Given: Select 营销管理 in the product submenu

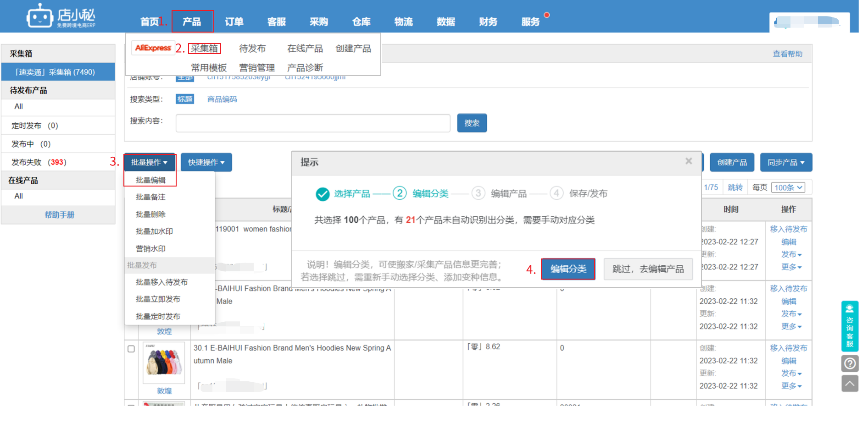Looking at the screenshot, I should 257,67.
